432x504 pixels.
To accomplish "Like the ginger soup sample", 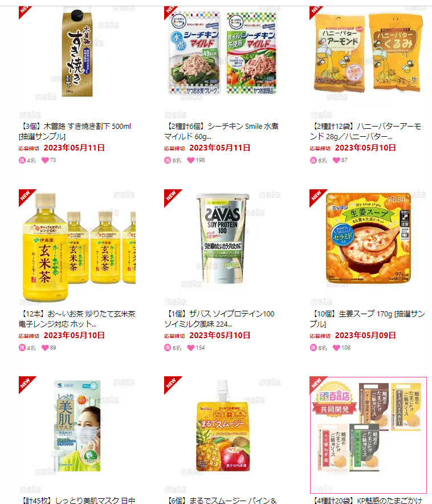I will point(336,347).
